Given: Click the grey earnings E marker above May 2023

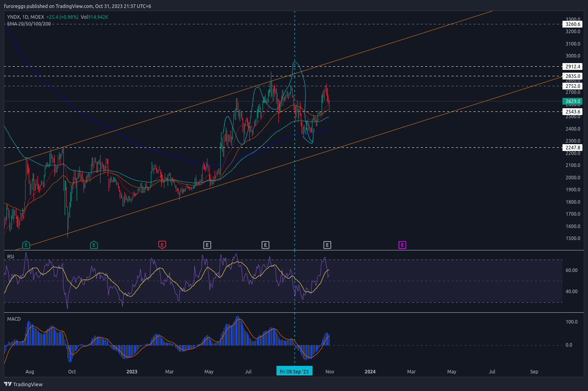Looking at the screenshot, I should pos(207,245).
